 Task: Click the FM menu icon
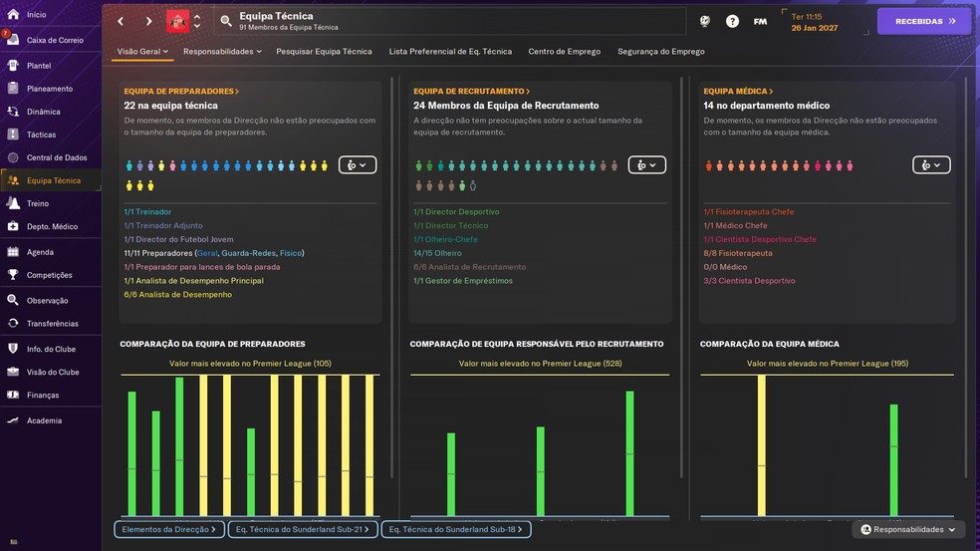[x=760, y=21]
